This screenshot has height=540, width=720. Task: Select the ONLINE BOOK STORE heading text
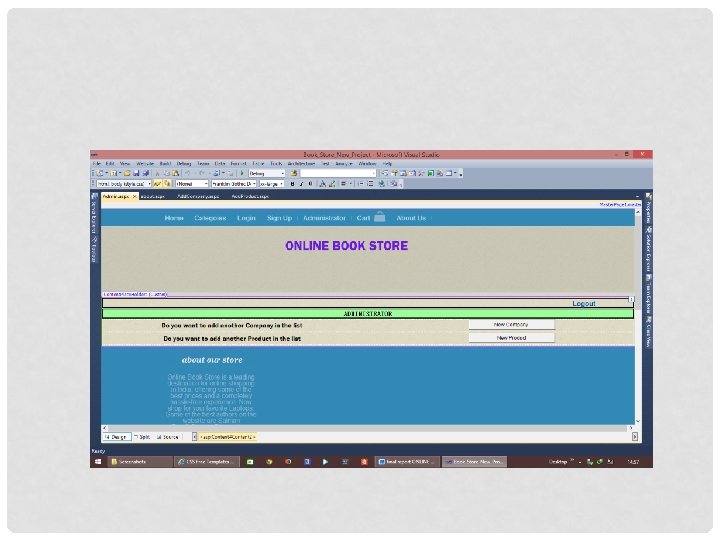(347, 246)
